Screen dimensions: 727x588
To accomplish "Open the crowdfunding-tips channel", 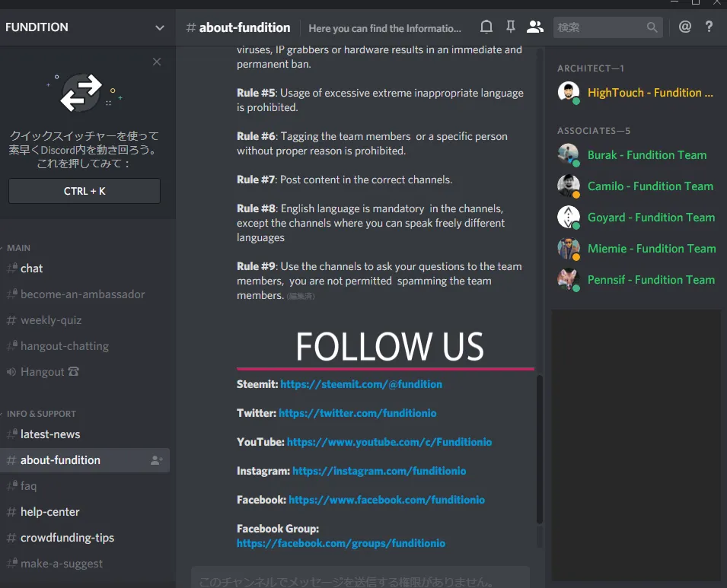I will pyautogui.click(x=84, y=538).
